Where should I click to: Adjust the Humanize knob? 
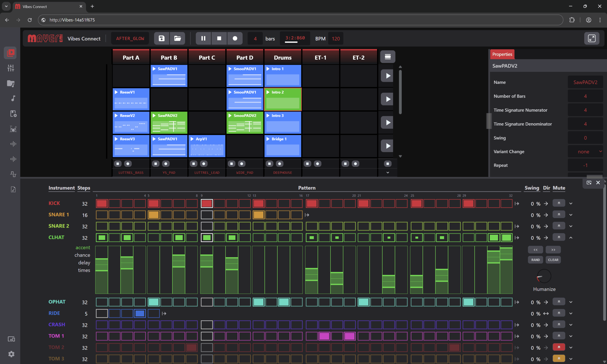point(544,276)
